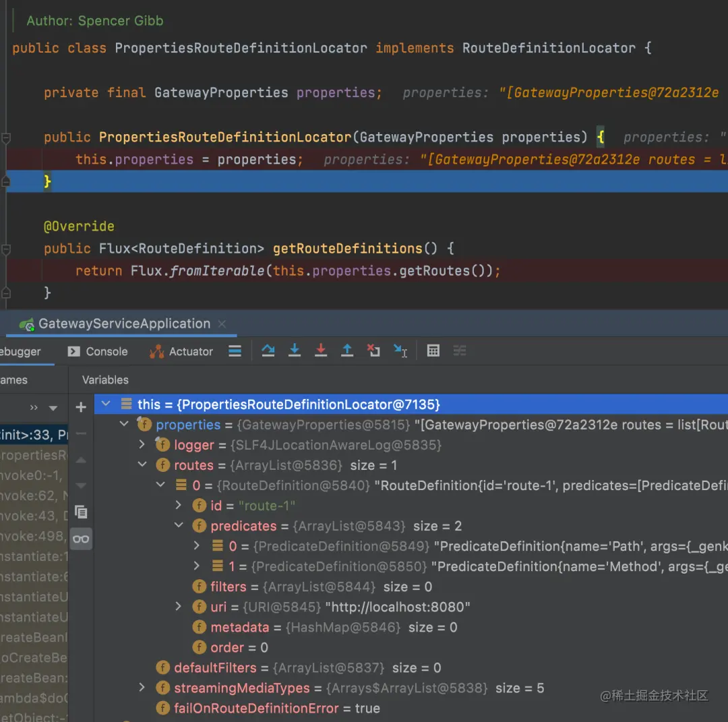
Task: Click the Console tab's terminal icon
Action: (x=73, y=351)
